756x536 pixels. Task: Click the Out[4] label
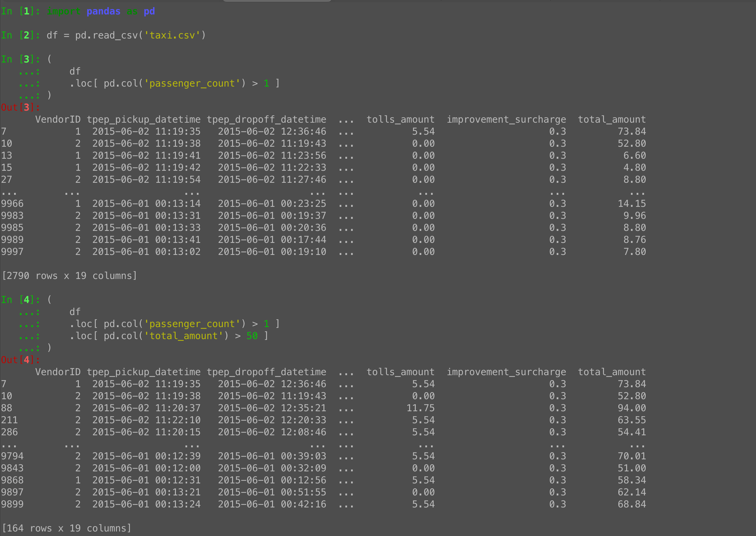[x=20, y=360]
